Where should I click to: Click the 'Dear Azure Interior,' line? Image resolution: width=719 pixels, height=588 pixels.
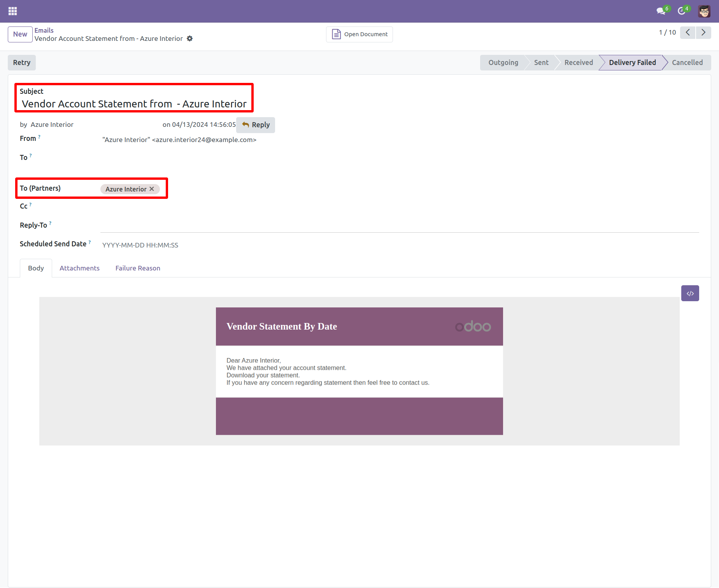click(x=254, y=360)
